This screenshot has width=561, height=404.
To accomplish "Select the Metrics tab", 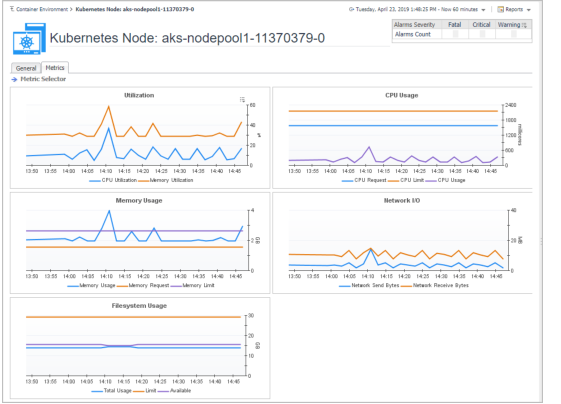I will coord(55,68).
